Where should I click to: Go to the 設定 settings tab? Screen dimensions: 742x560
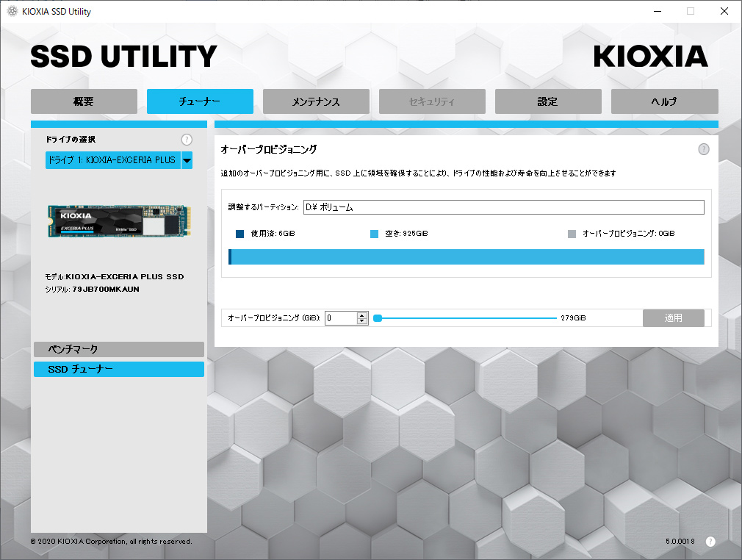tap(548, 101)
